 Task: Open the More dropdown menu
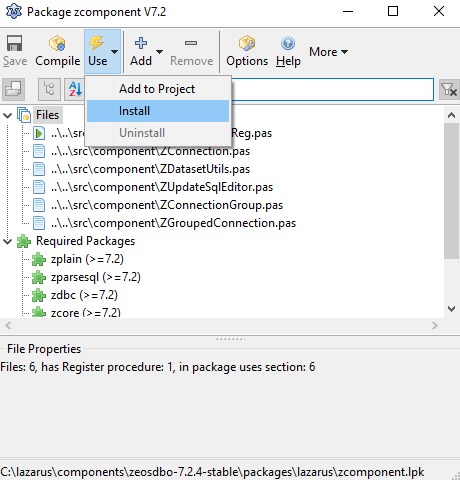tap(329, 52)
